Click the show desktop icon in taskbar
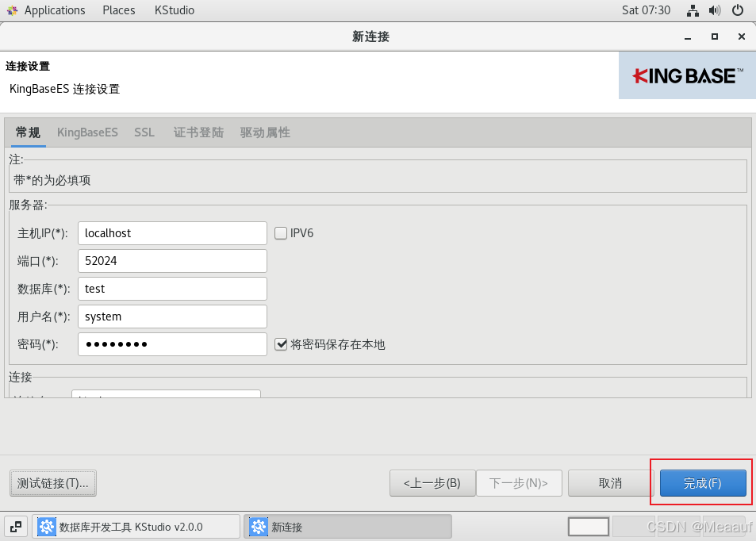This screenshot has height=541, width=756. point(16,527)
